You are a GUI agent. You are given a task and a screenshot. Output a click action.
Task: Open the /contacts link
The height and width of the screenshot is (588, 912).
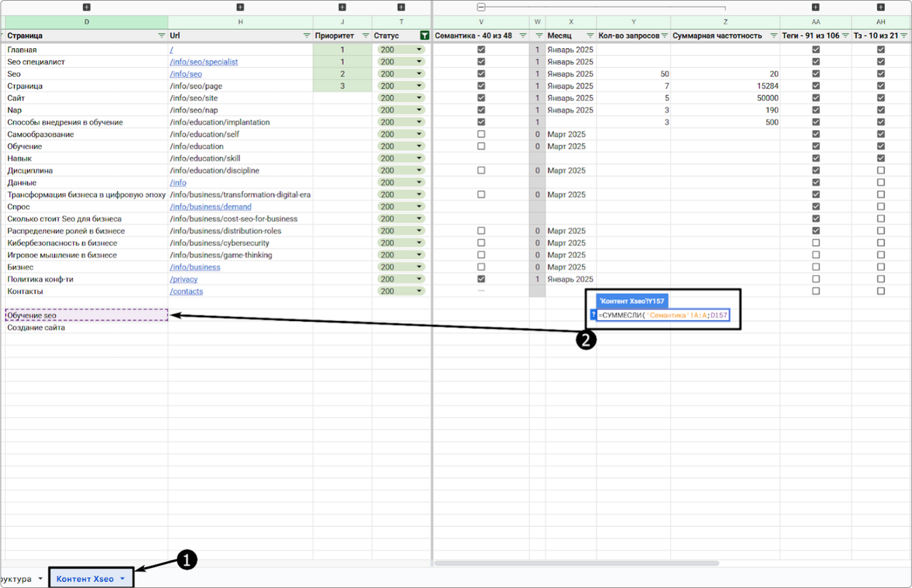186,291
